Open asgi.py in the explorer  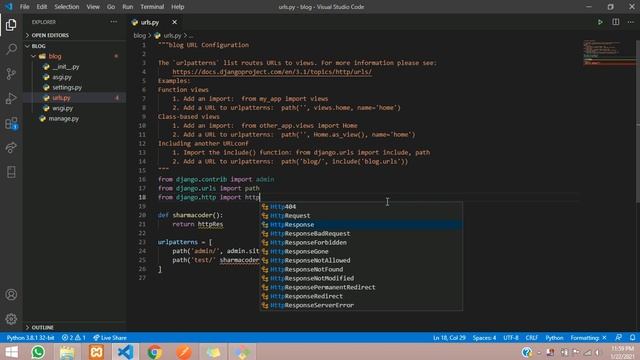(x=62, y=77)
